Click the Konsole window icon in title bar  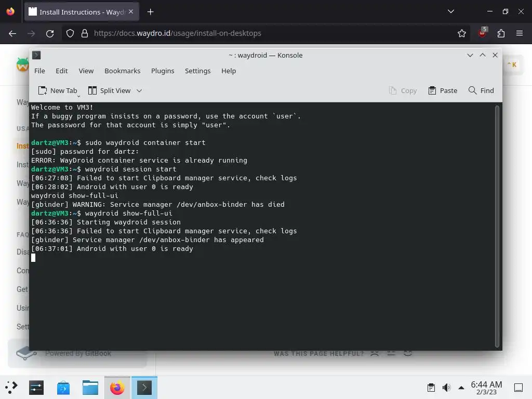pyautogui.click(x=36, y=55)
